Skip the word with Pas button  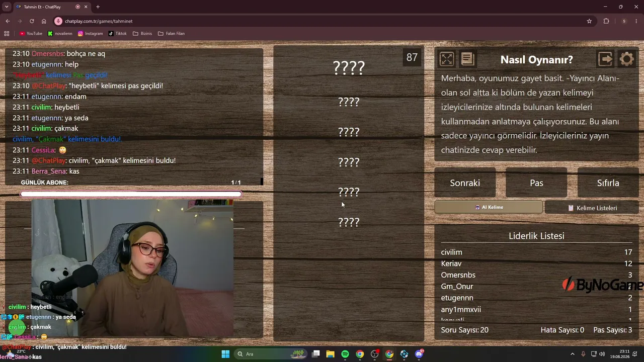click(x=536, y=183)
